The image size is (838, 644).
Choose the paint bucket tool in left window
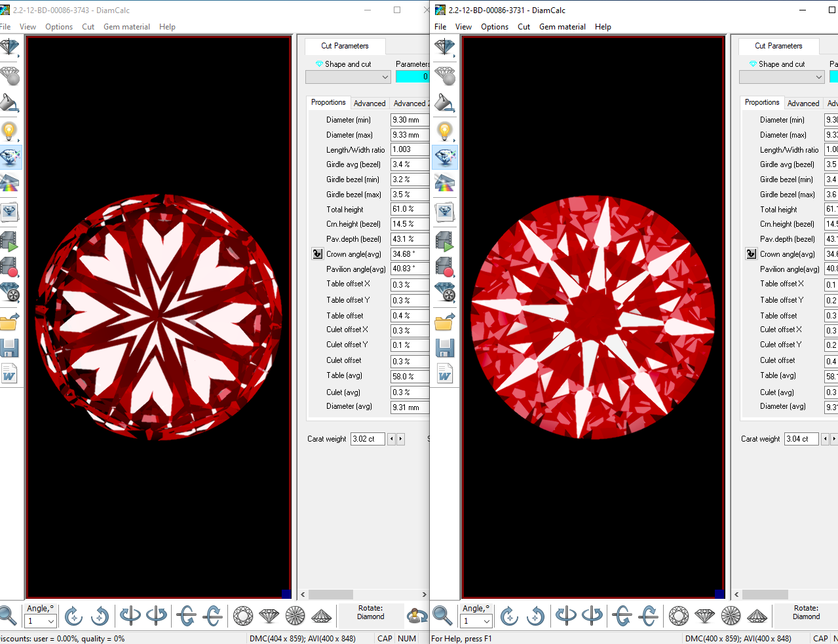pos(10,103)
